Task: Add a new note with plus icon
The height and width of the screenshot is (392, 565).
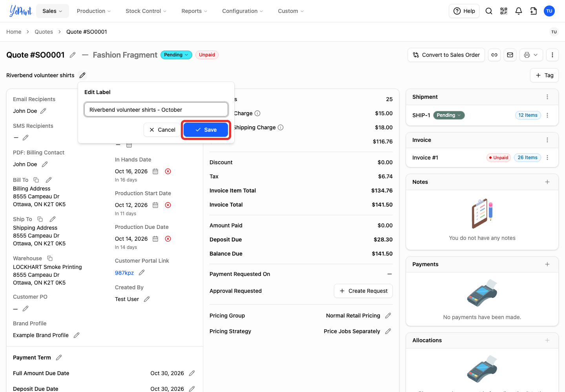Action: (547, 182)
